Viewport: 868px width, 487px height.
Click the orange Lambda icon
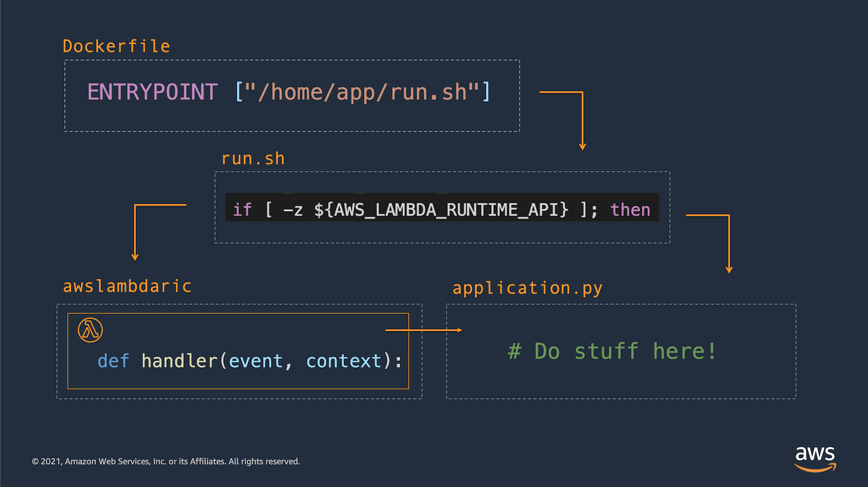coord(90,330)
